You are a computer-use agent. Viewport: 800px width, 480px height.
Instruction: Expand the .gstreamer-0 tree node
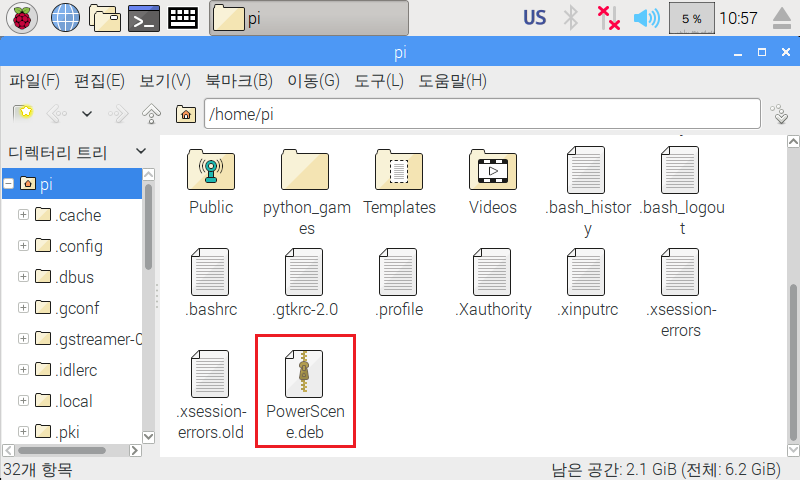23,339
